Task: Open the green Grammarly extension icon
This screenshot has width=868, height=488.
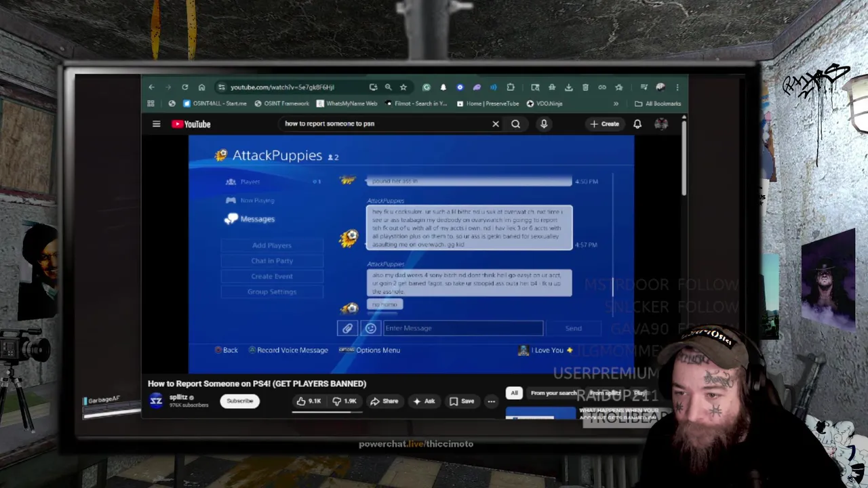Action: click(x=426, y=87)
